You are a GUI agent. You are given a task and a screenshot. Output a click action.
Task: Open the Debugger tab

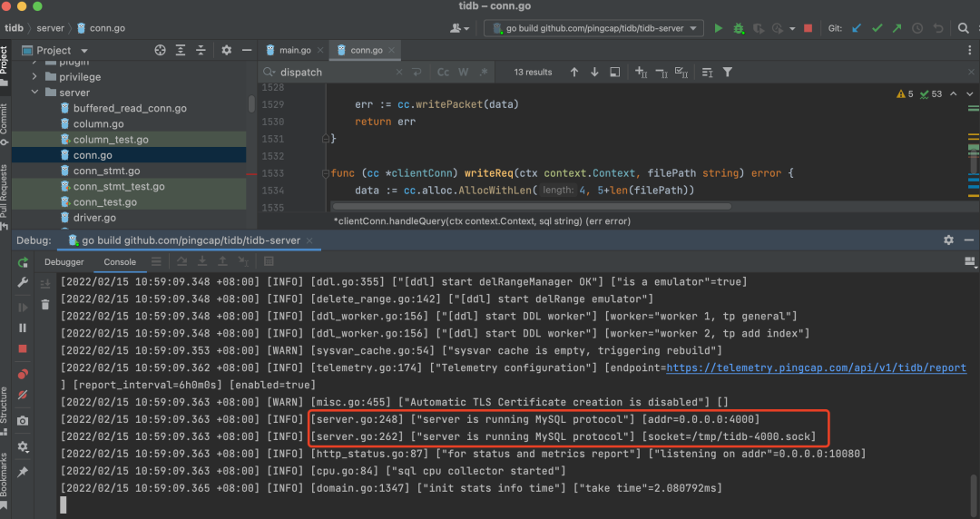click(x=64, y=262)
